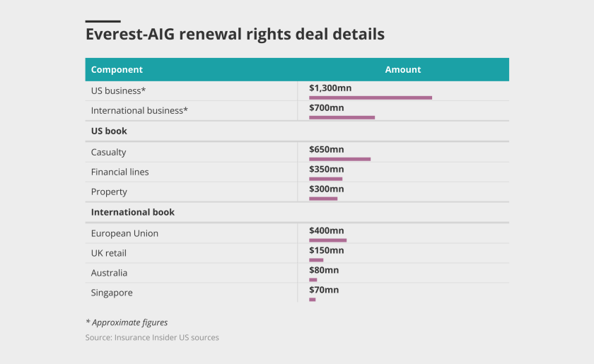Click the Amount column header

pos(403,69)
